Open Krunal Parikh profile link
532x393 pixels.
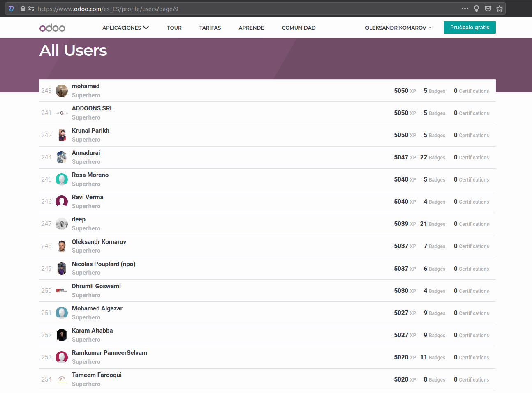pos(90,131)
